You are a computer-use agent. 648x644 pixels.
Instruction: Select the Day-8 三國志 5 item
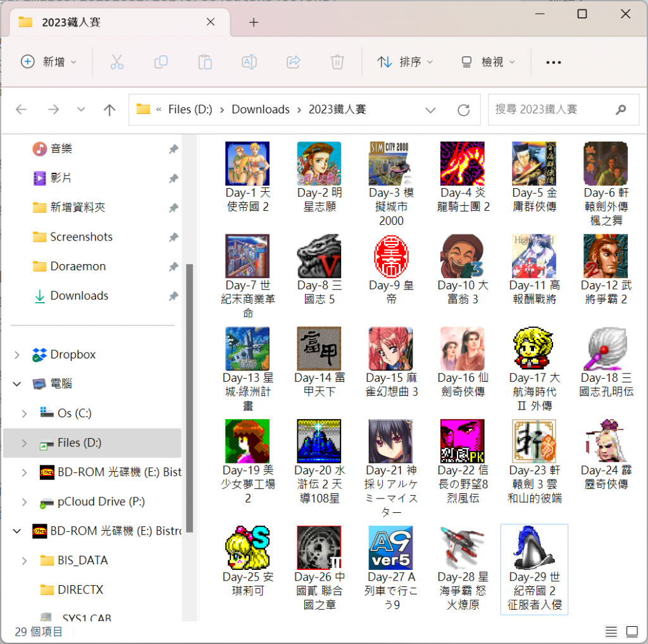(319, 269)
